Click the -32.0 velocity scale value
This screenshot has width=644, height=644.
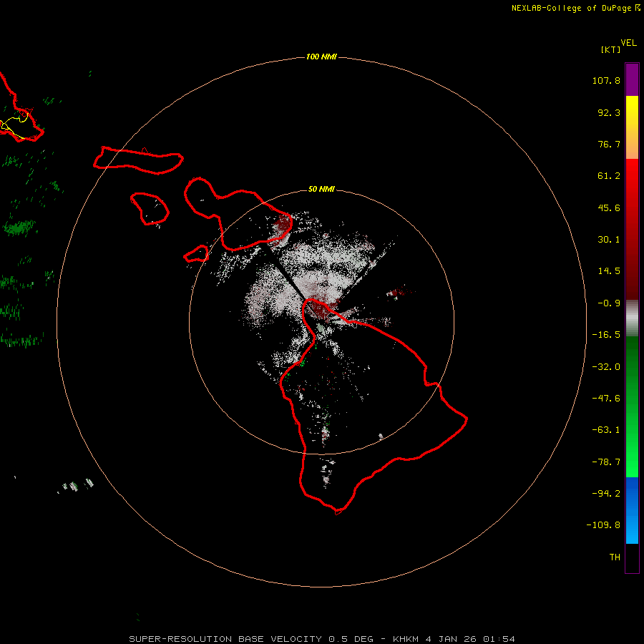[x=606, y=367]
